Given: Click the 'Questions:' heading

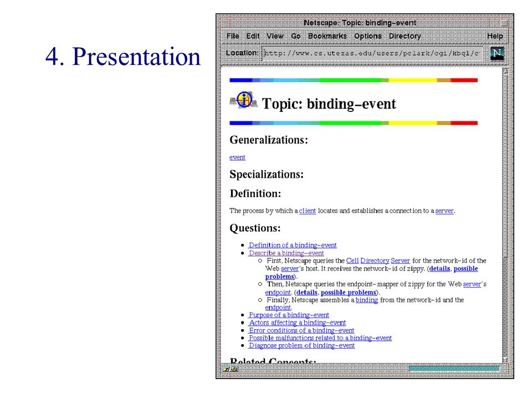Looking at the screenshot, I should click(x=255, y=228).
